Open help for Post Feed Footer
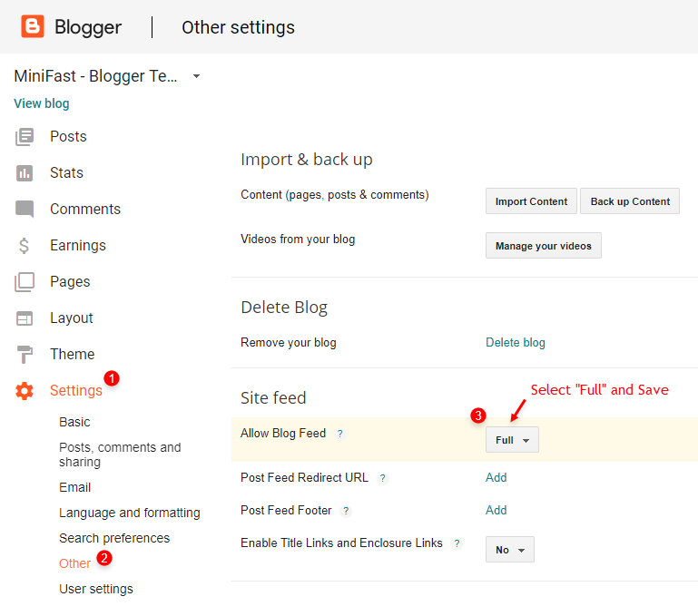Screen dimensions: 698x616 (346, 511)
